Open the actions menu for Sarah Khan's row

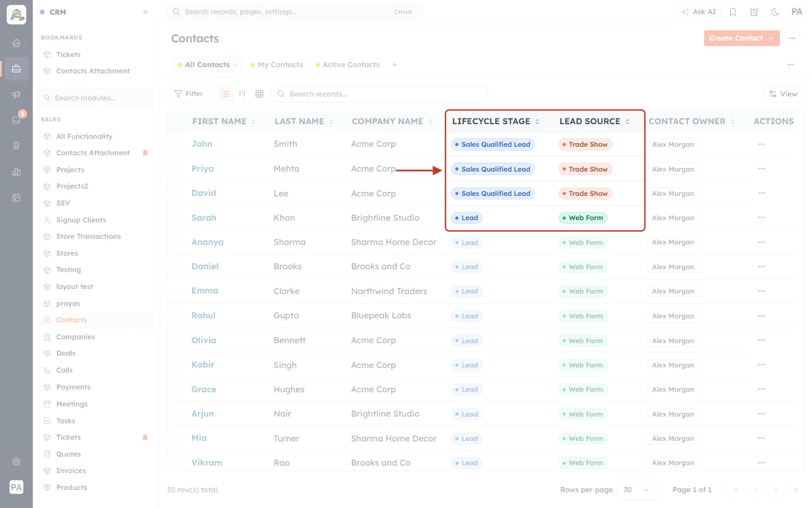click(x=761, y=217)
